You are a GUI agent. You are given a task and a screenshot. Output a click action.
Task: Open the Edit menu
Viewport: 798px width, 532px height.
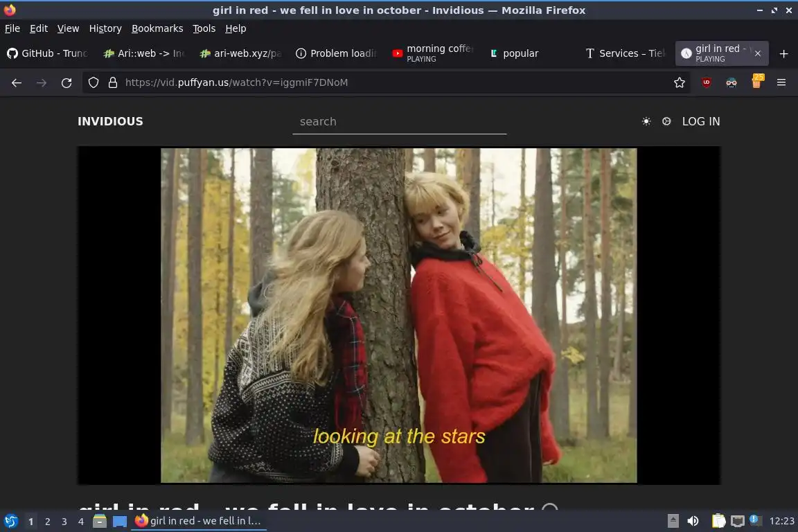click(x=39, y=28)
